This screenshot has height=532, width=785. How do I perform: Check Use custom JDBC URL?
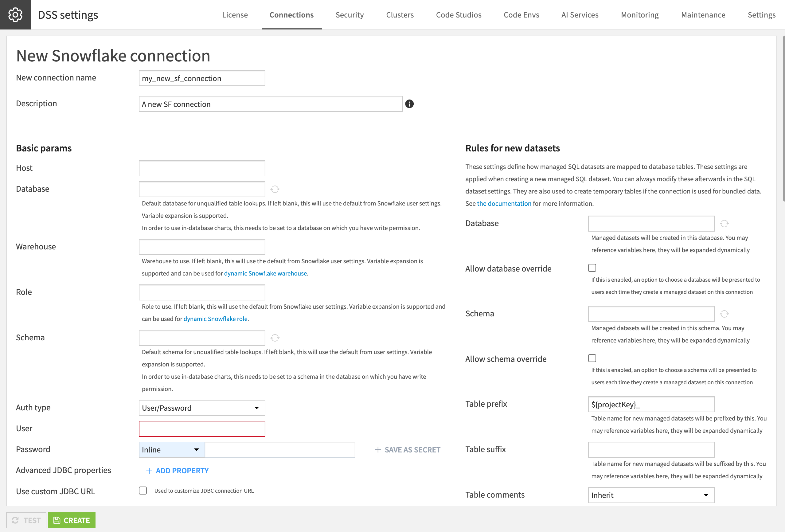(x=143, y=491)
